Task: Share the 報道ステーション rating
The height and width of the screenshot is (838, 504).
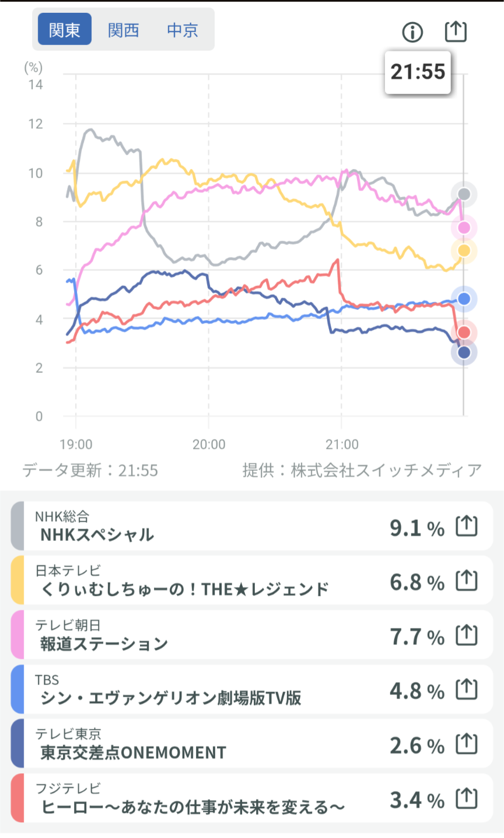Action: click(x=466, y=636)
